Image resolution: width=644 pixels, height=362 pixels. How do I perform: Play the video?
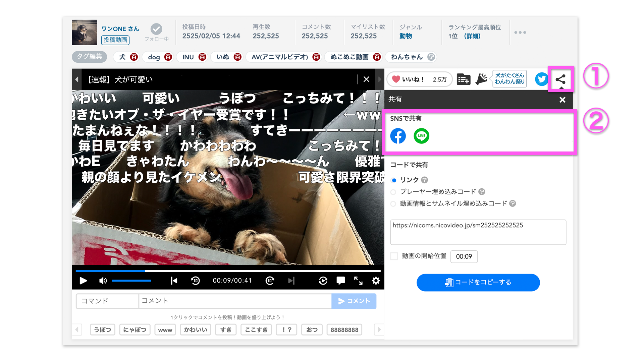pos(83,281)
